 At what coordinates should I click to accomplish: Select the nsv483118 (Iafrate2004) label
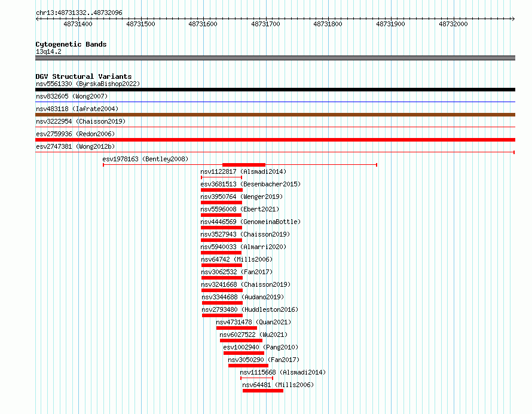click(77, 109)
